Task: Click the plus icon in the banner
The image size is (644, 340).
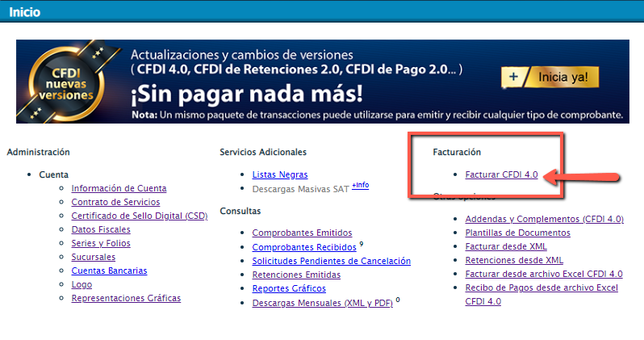Action: point(513,77)
